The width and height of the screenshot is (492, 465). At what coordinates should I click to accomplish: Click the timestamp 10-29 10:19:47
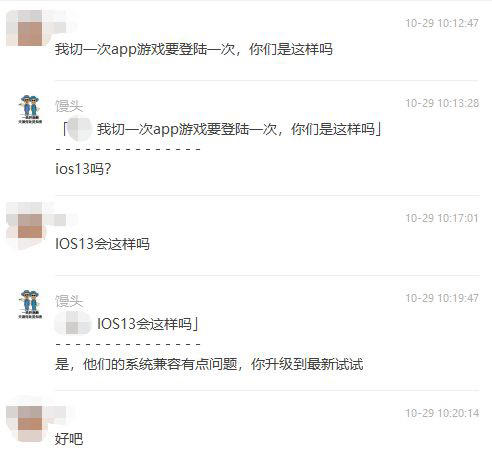tap(442, 298)
